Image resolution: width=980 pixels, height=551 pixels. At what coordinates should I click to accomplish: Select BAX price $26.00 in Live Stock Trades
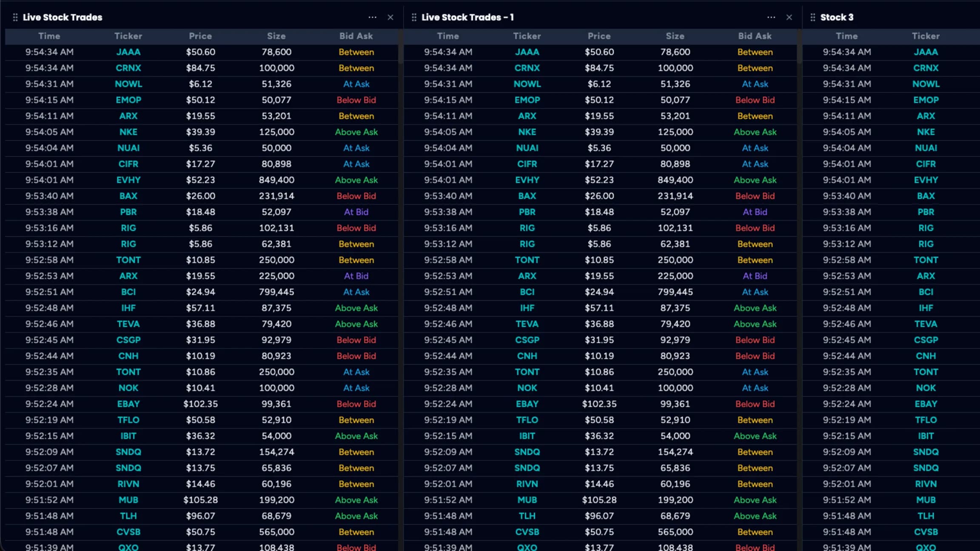tap(200, 196)
